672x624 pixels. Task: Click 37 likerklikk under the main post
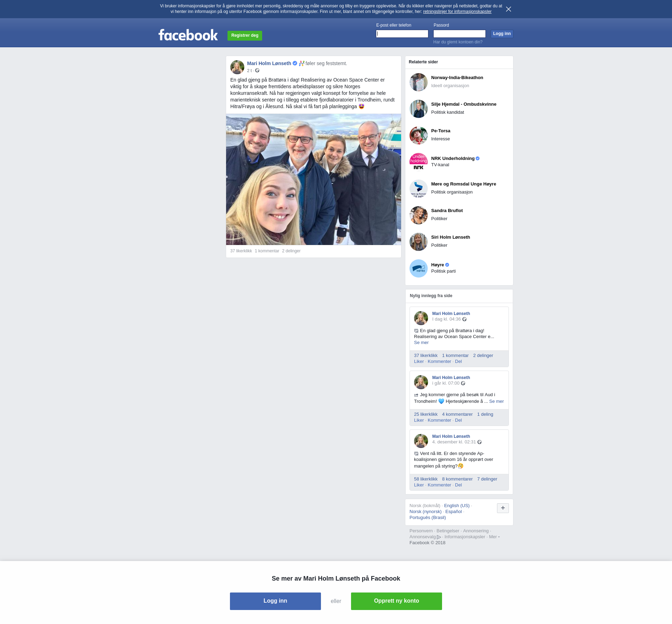click(241, 251)
